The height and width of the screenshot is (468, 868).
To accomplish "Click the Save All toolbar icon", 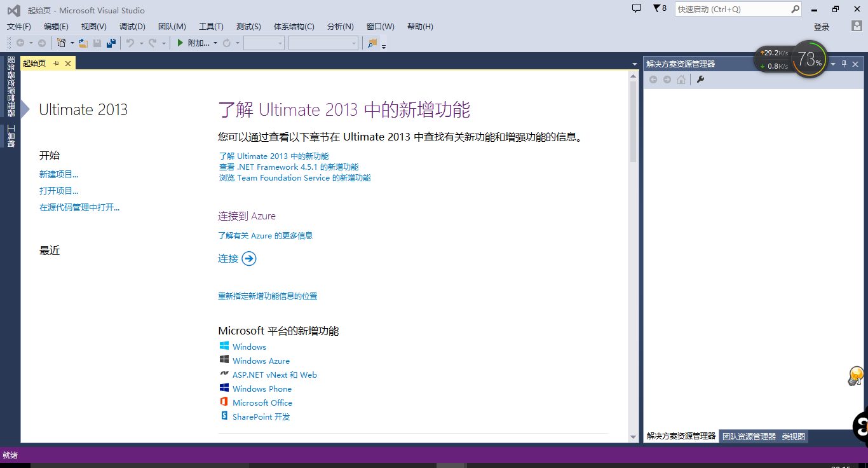I will pyautogui.click(x=111, y=43).
